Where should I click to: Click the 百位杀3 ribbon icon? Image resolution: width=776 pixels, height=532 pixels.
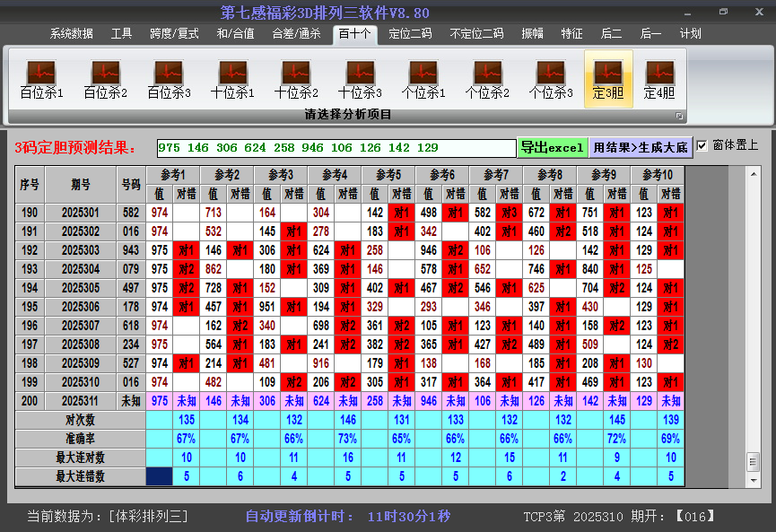[169, 79]
